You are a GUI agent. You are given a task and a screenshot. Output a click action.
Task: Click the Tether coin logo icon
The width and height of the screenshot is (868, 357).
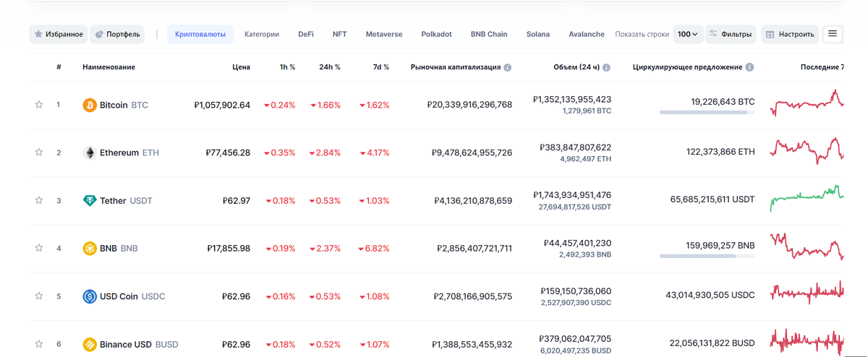pyautogui.click(x=90, y=200)
